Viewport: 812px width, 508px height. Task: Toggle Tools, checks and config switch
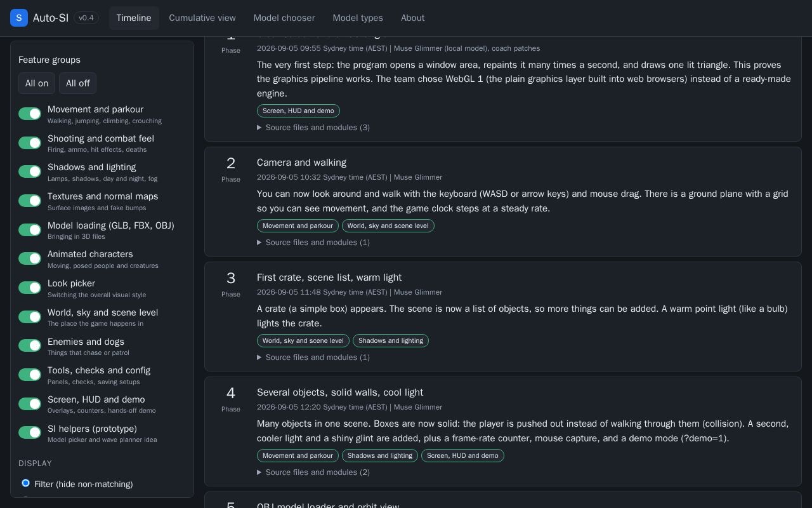click(30, 375)
